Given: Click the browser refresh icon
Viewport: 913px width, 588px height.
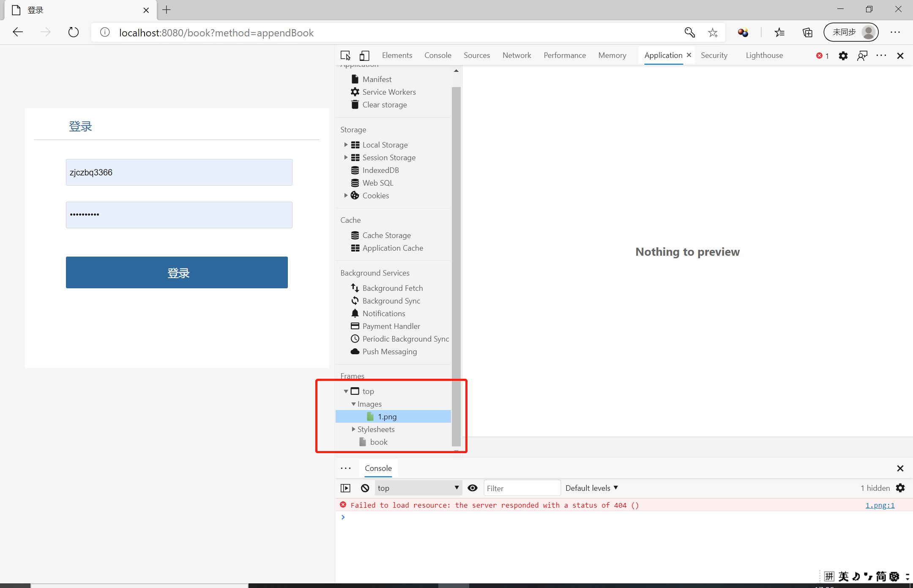Looking at the screenshot, I should coord(74,33).
